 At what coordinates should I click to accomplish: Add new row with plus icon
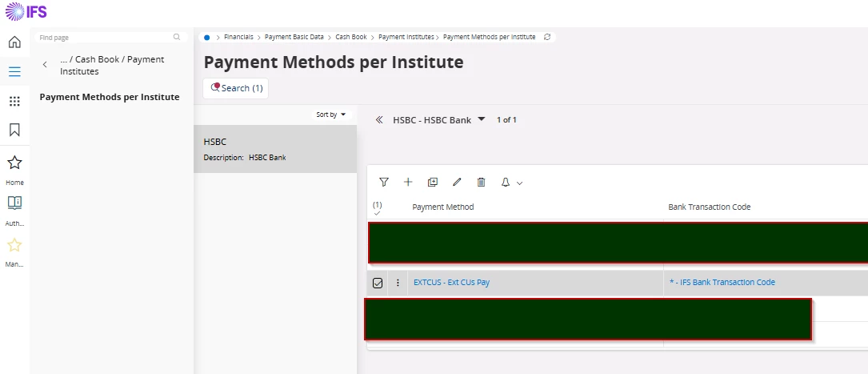408,183
